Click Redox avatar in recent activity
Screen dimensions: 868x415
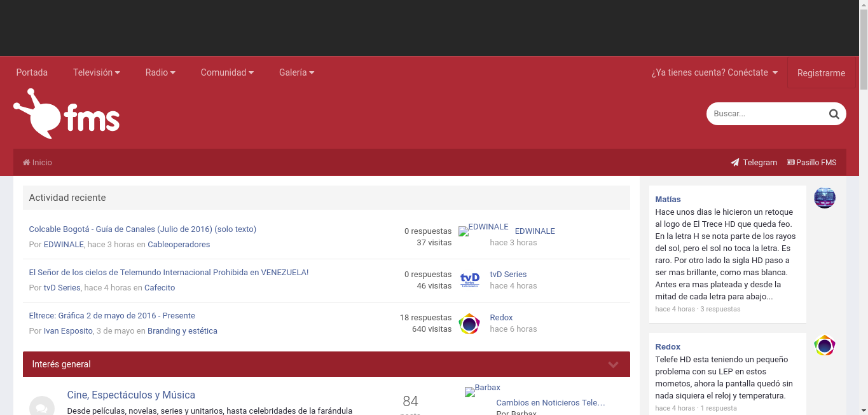pyautogui.click(x=469, y=323)
